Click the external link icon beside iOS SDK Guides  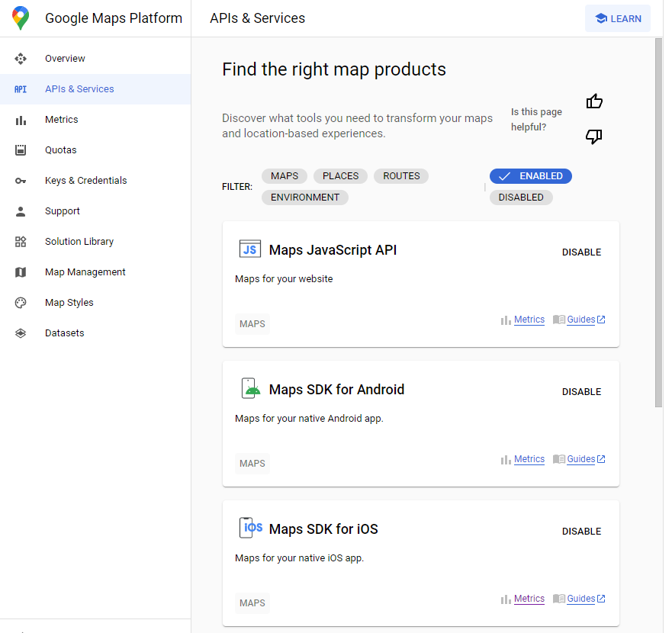point(601,598)
